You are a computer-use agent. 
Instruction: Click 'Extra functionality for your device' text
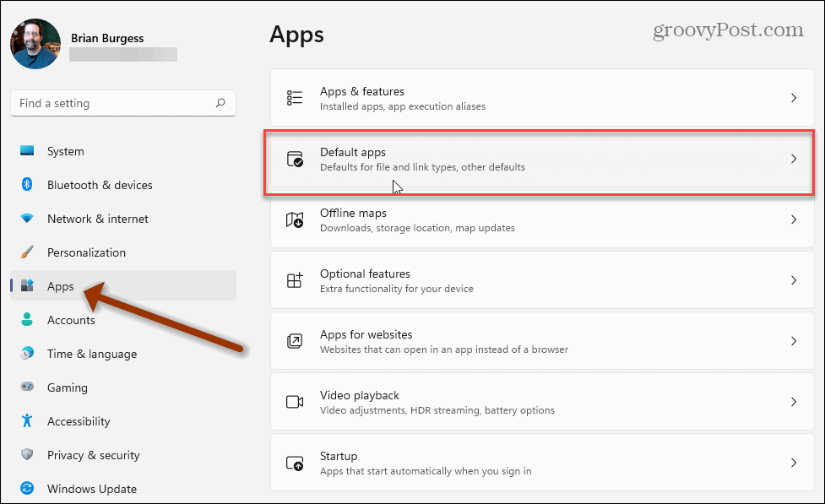397,289
